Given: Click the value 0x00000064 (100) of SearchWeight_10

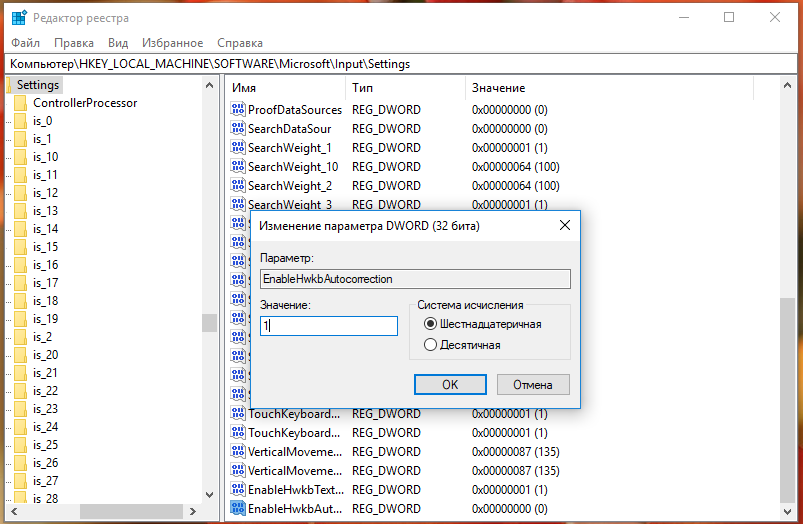Looking at the screenshot, I should point(515,166).
